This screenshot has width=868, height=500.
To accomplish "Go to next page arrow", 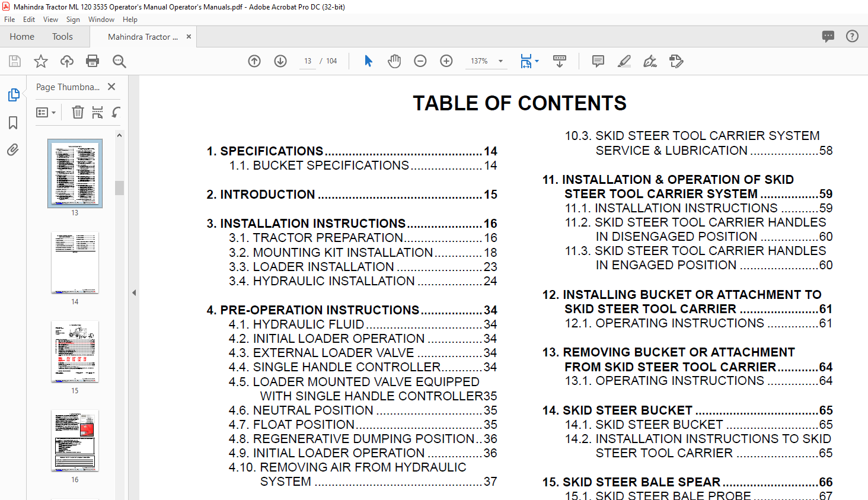I will [x=280, y=61].
